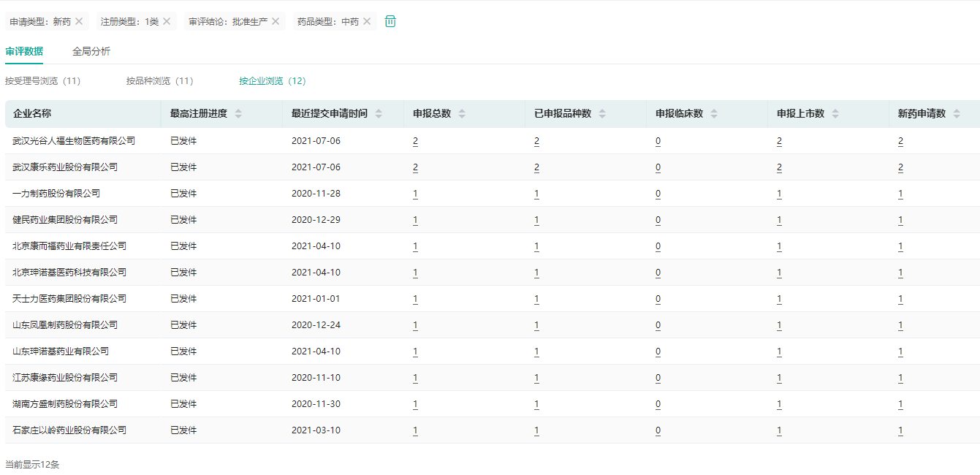Remove the 申请类型：新药 filter tag
980x475 pixels.
(79, 21)
